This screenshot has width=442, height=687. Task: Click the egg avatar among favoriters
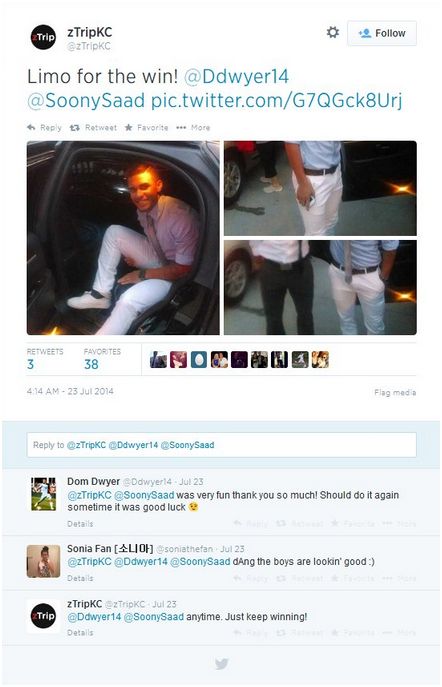198,360
